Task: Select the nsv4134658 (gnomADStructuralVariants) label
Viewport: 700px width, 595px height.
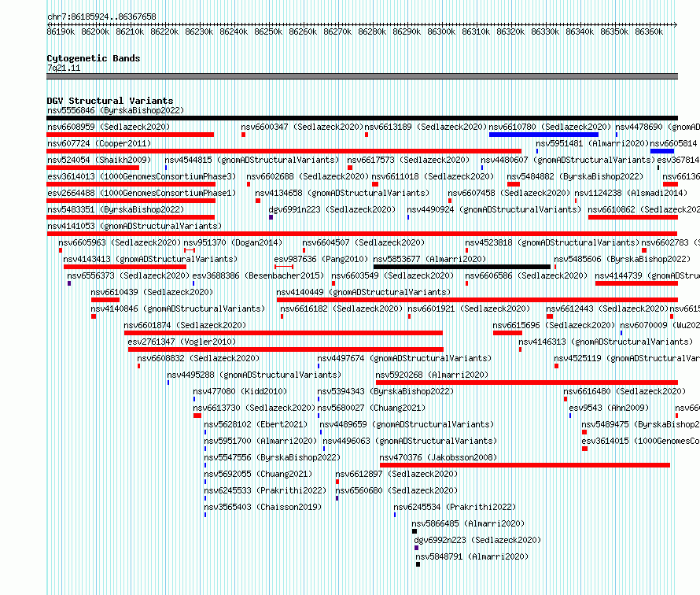Action: coord(342,193)
